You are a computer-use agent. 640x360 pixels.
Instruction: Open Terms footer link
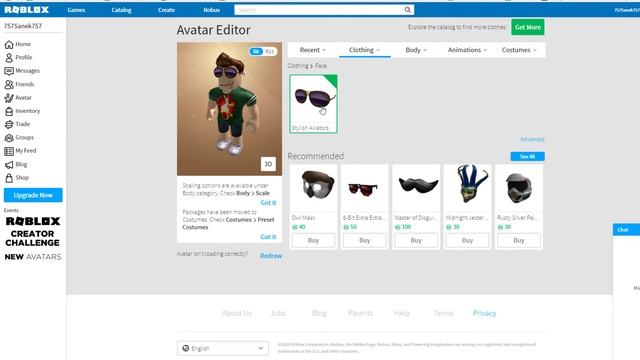pyautogui.click(x=443, y=313)
